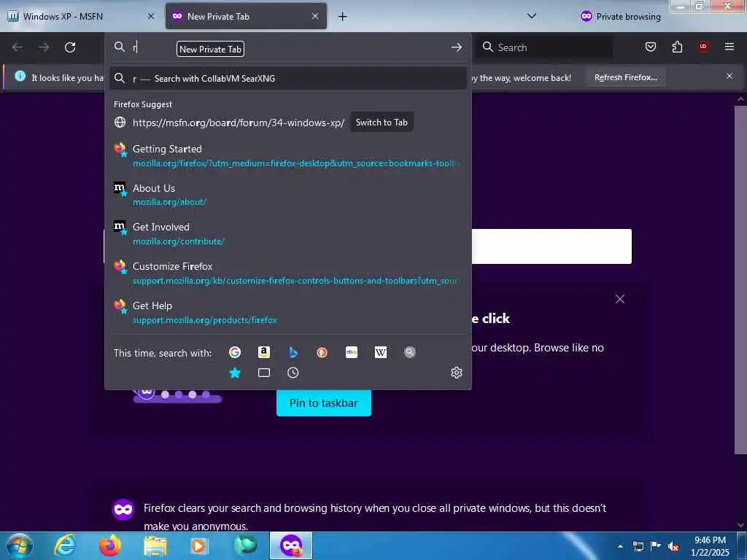Search in Bookmarks with the star icon
Screen dimensions: 747x560
pyautogui.click(x=235, y=373)
